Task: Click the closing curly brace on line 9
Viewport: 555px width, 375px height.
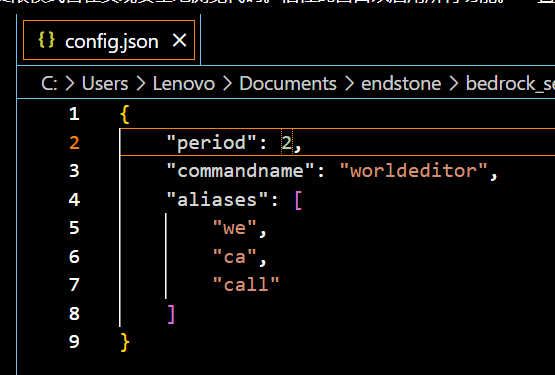Action: coord(125,342)
